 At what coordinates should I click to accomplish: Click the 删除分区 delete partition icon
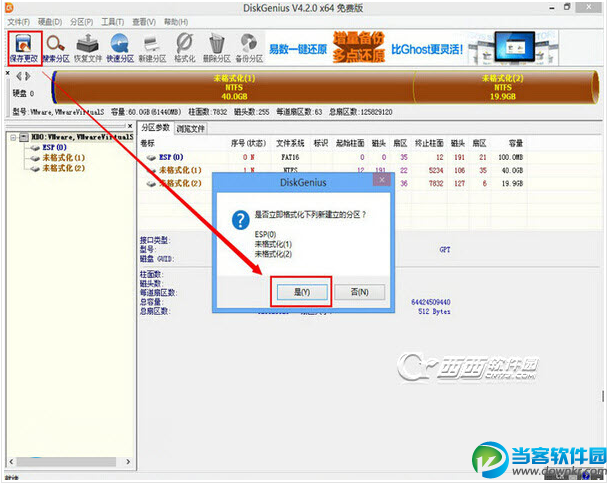click(x=217, y=48)
